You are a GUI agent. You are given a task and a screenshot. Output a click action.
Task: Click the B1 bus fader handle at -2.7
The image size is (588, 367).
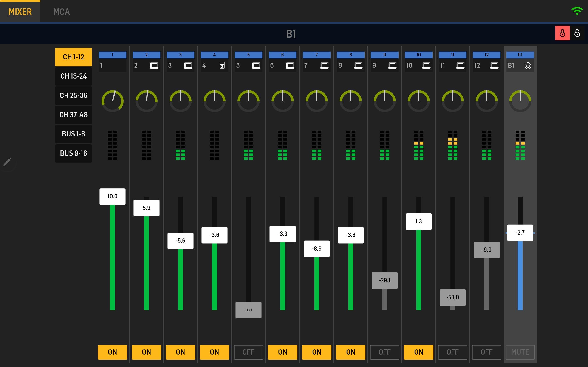520,233
